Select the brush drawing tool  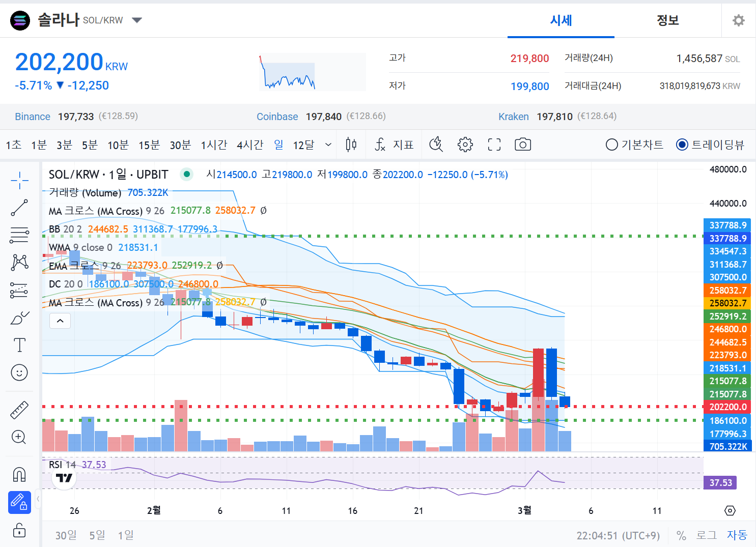[x=19, y=318]
